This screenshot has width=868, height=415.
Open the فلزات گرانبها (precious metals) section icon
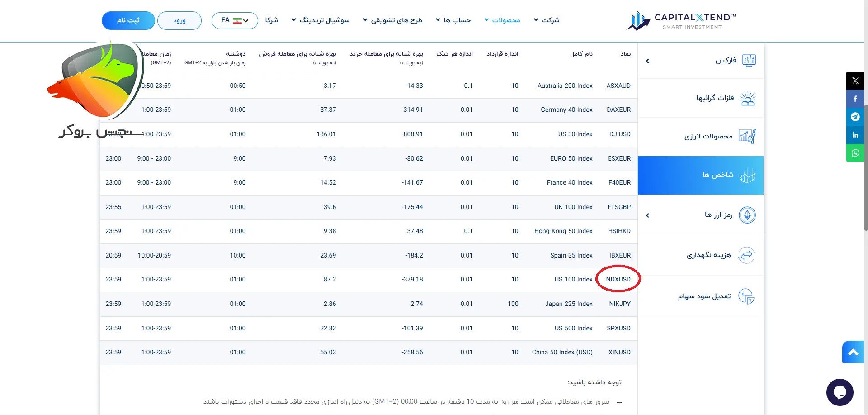click(x=747, y=98)
